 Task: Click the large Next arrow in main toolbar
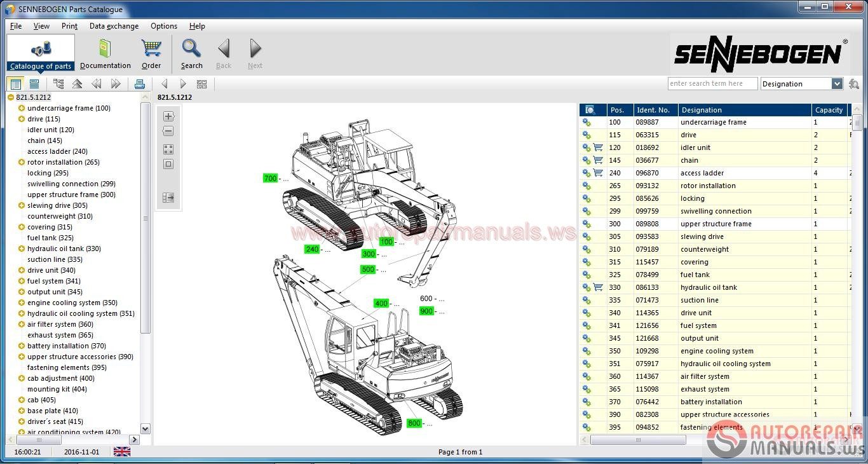[255, 53]
